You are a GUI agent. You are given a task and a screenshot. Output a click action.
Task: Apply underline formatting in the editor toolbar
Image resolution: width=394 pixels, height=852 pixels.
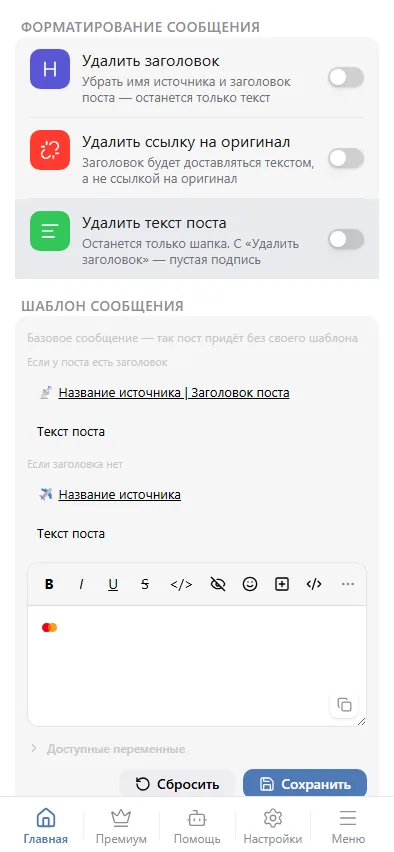tap(112, 585)
